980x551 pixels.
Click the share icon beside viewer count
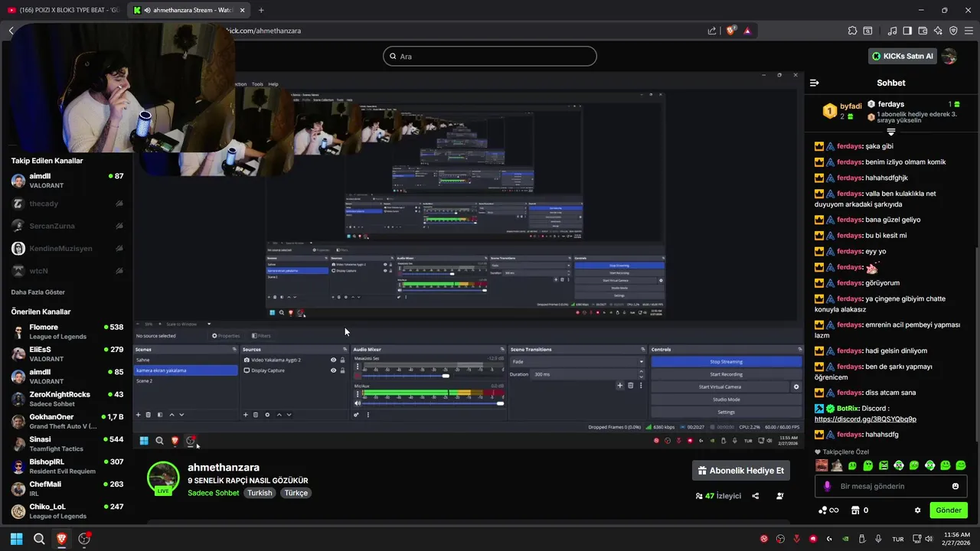coord(755,496)
